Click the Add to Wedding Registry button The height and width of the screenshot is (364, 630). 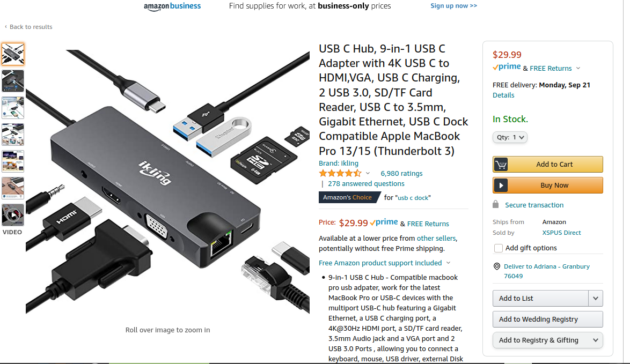tap(548, 320)
